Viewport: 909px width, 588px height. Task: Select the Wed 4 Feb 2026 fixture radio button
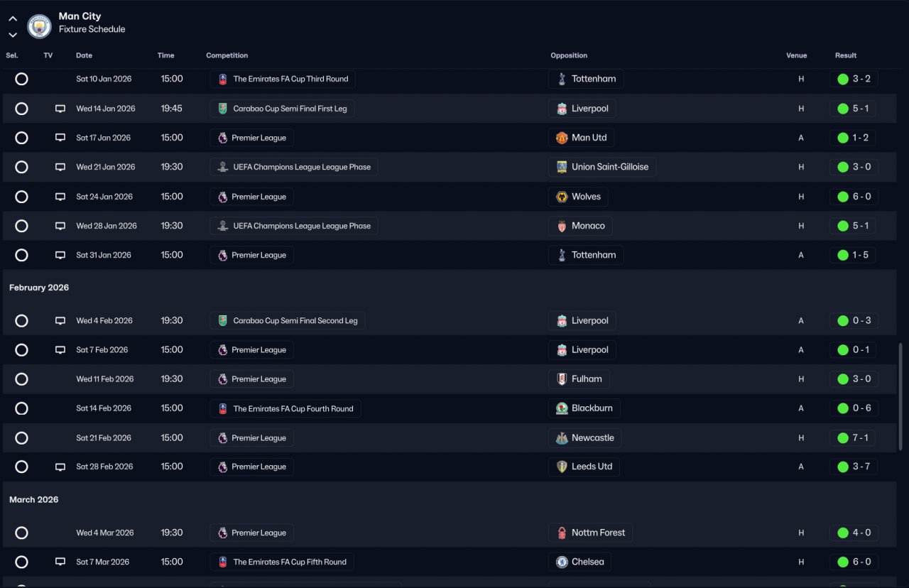click(x=21, y=321)
